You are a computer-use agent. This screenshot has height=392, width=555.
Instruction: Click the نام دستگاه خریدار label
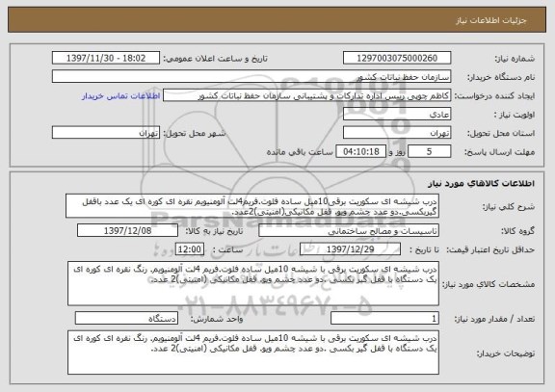click(501, 77)
